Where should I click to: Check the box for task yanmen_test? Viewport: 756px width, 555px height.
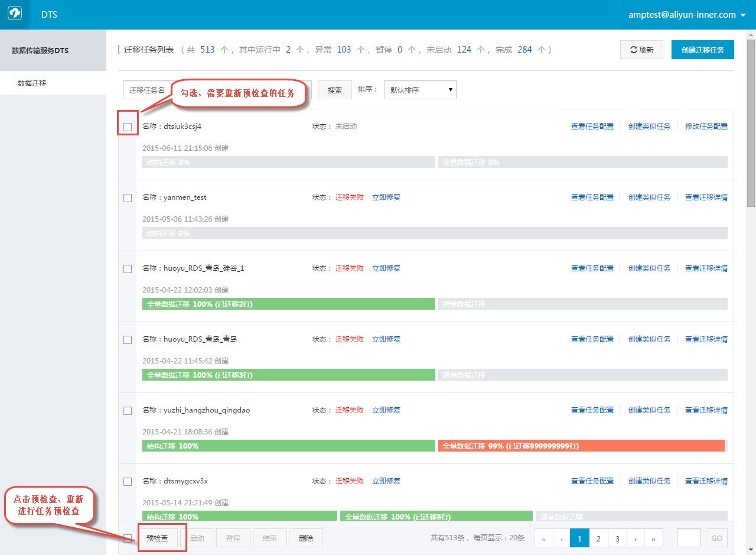tap(128, 197)
